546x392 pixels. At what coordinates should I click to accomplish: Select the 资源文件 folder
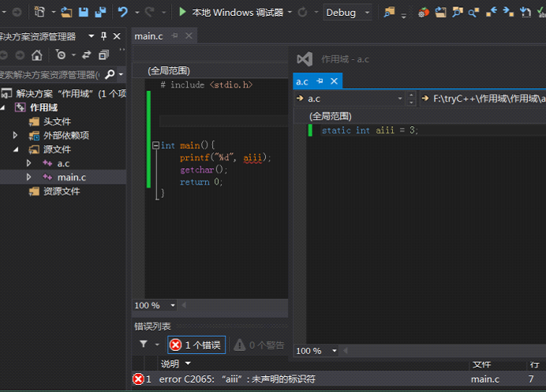click(x=62, y=191)
